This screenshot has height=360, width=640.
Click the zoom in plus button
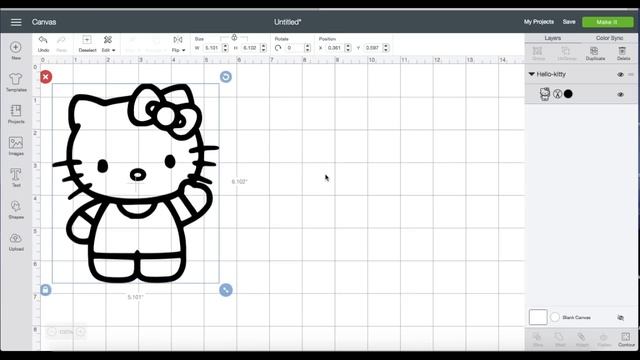[81, 332]
